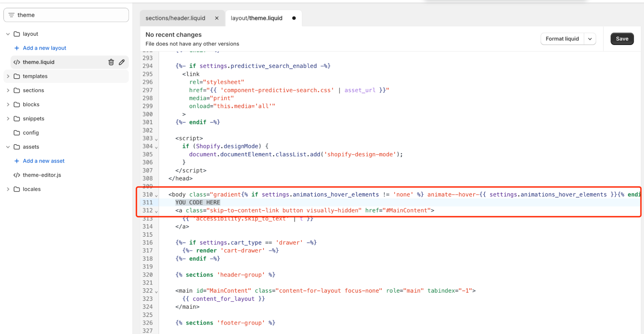Click the File does not have other versions text
644x334 pixels.
[192, 44]
